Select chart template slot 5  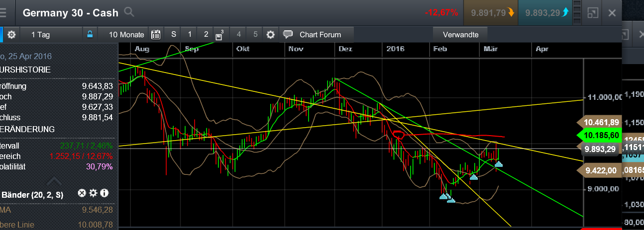point(255,34)
